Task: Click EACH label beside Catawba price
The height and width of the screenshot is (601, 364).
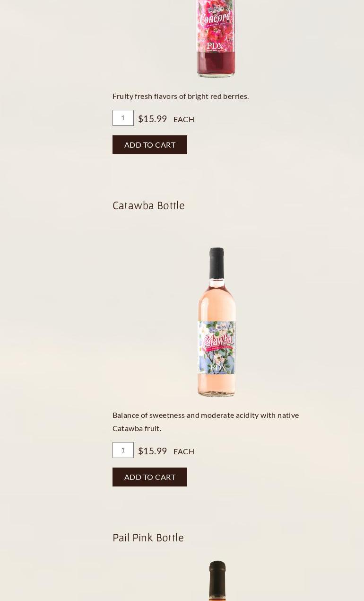Action: tap(184, 451)
